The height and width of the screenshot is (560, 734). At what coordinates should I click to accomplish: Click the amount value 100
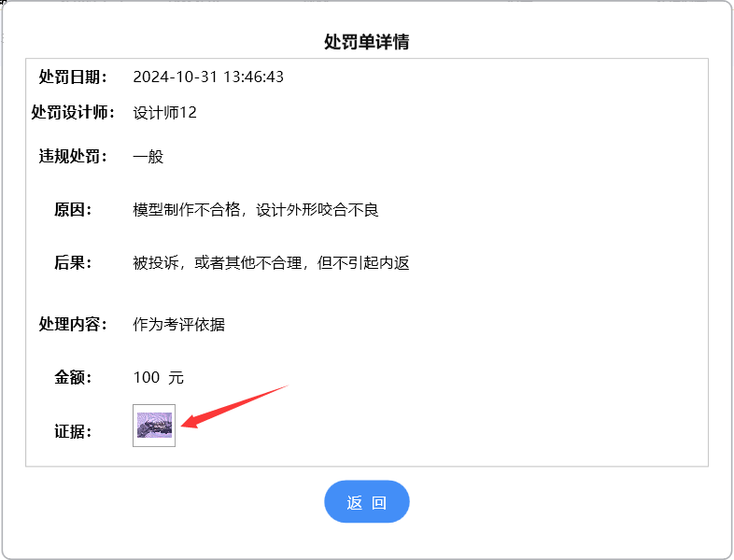click(x=147, y=378)
